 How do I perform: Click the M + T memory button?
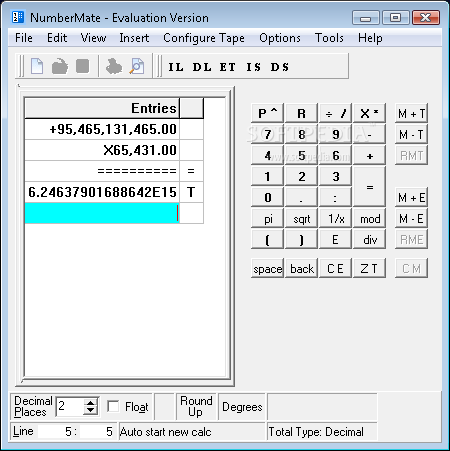coord(411,114)
